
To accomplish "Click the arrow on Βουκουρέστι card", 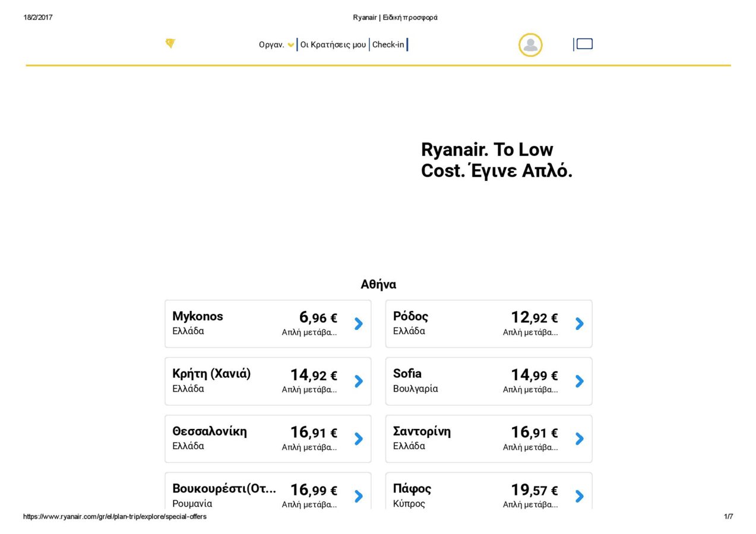I will 359,496.
